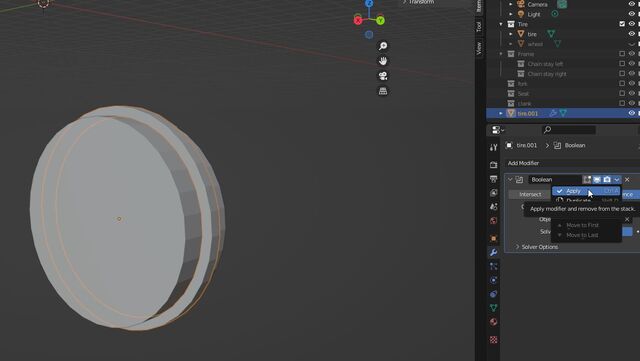Uncheck the Tire collection checkbox
Screen dimensions: 640x361
[x=622, y=24]
